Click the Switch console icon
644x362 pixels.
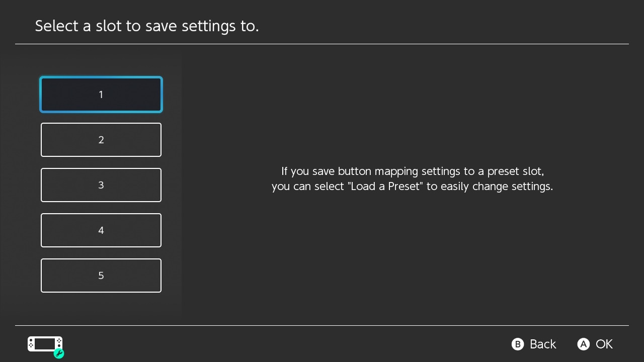pyautogui.click(x=45, y=344)
